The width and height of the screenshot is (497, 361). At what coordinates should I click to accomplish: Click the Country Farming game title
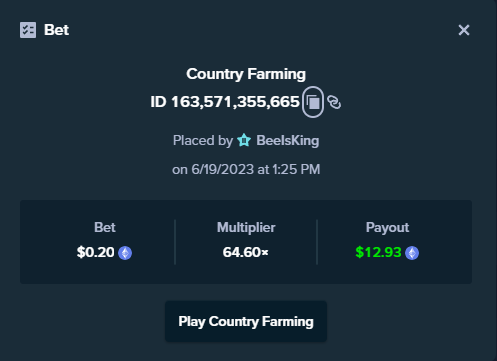pos(246,74)
